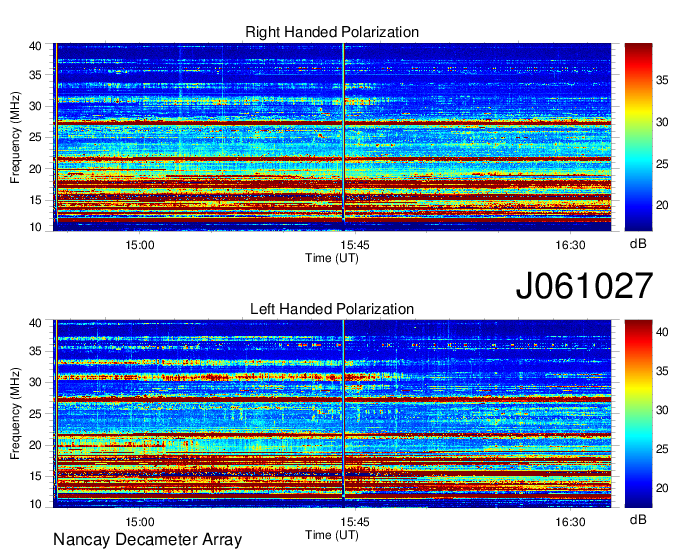The image size is (680, 552).
Task: Click the dB unit label under the Right Handed color scale
Action: coord(638,244)
